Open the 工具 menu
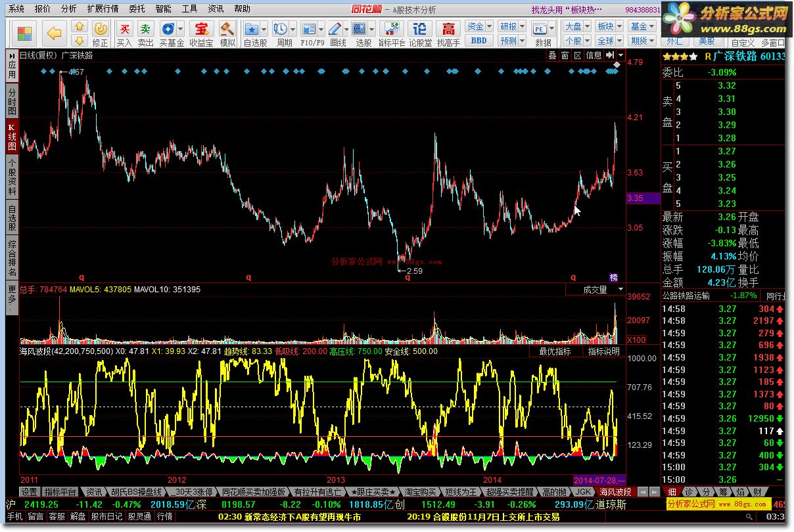 tap(189, 9)
